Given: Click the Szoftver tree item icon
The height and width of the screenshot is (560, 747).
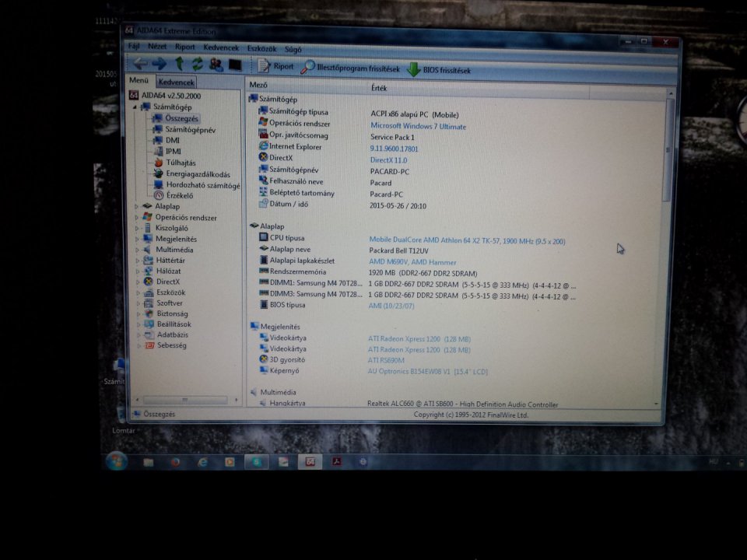Looking at the screenshot, I should 149,303.
